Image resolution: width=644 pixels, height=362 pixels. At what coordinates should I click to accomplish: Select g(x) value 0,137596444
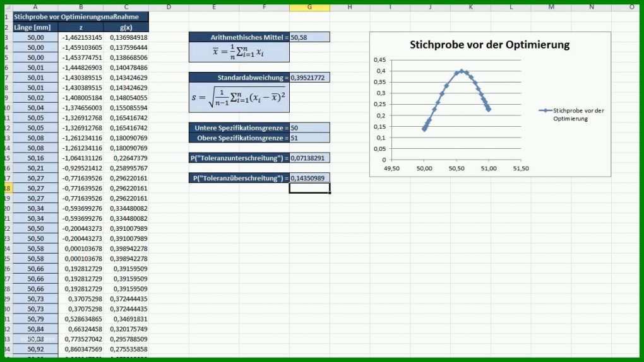coord(126,47)
